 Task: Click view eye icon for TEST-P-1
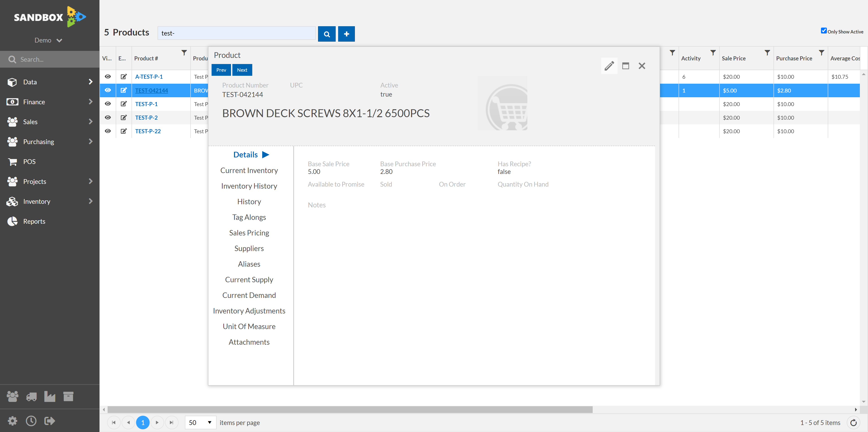point(108,104)
